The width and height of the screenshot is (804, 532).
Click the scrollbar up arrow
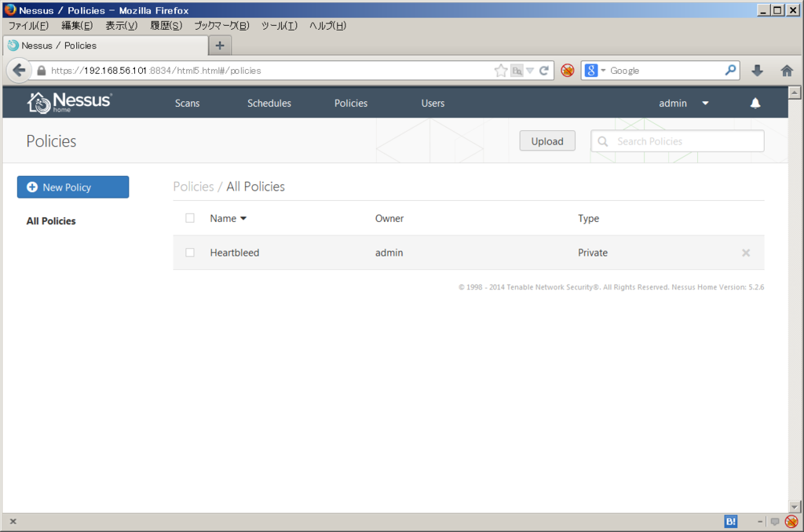(x=795, y=93)
